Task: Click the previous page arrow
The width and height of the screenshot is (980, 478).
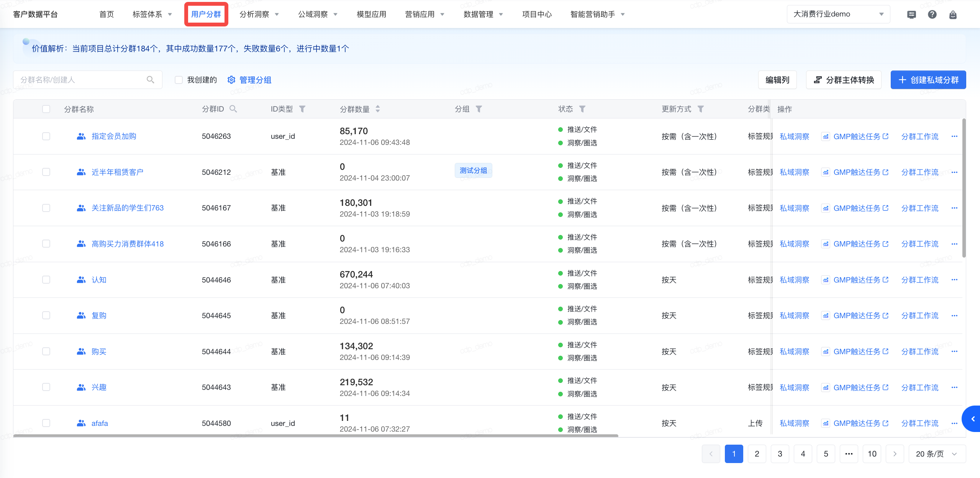Action: tap(711, 454)
